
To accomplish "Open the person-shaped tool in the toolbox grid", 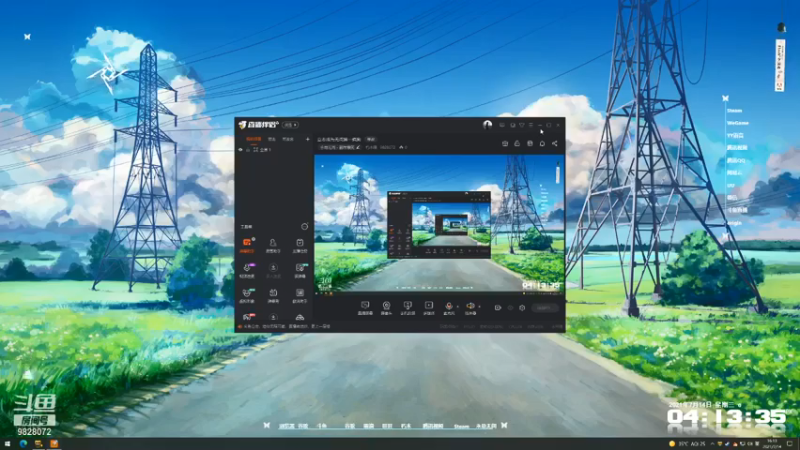I will point(273,245).
